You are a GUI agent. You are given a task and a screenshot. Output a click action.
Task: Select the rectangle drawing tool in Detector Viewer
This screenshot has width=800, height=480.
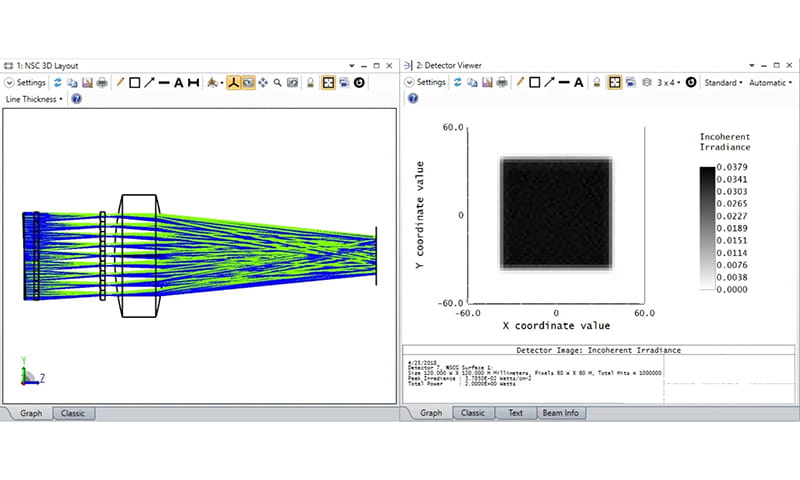[534, 83]
